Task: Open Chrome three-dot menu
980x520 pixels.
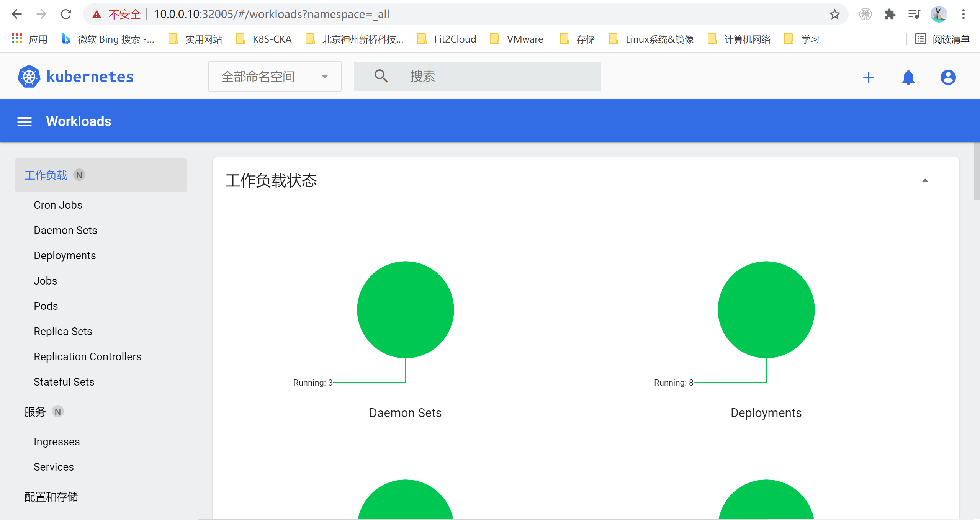Action: coord(963,15)
